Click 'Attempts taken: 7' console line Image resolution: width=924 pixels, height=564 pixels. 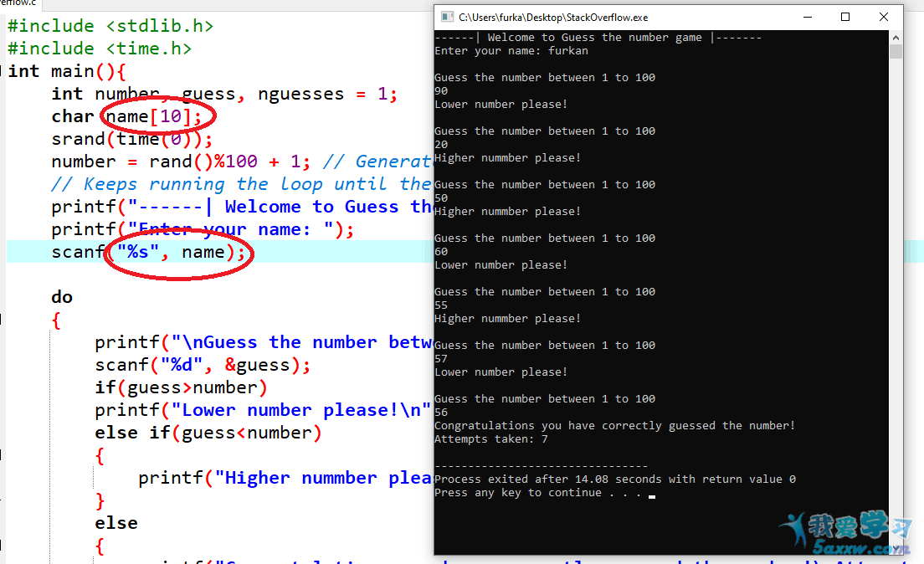490,439
